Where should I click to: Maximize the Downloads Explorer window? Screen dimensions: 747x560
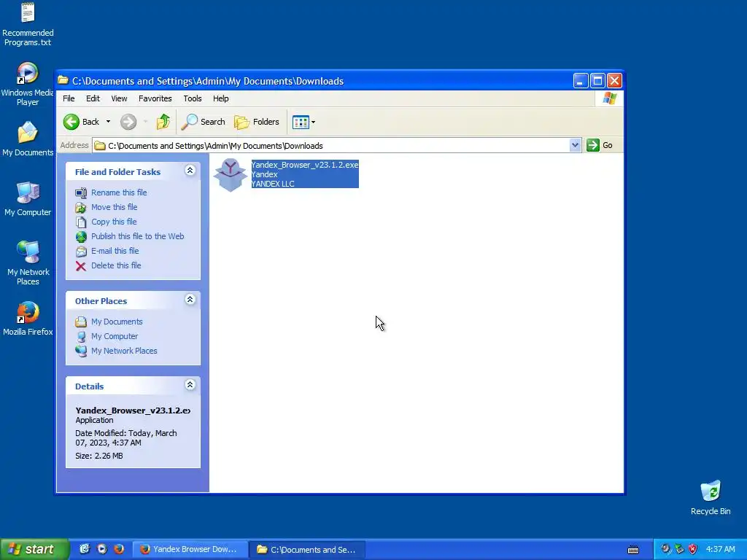pos(597,81)
